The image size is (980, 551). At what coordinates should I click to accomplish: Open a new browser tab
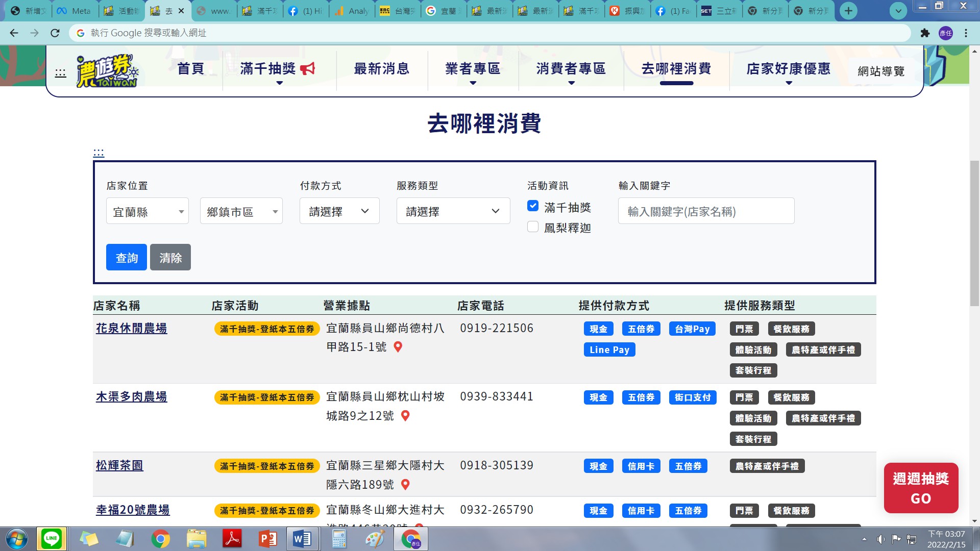848,11
